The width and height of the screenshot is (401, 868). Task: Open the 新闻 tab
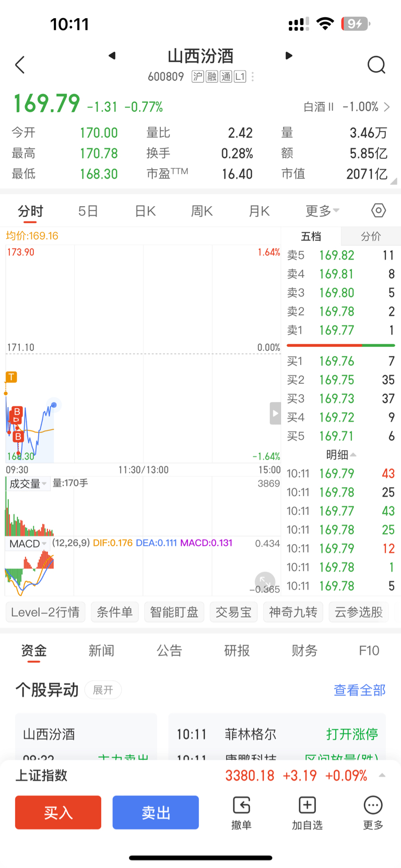[x=101, y=651]
